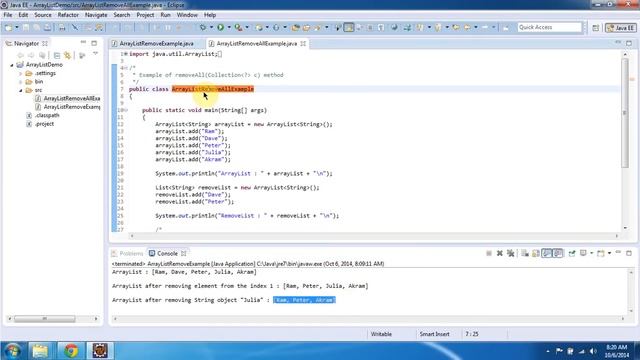Click the Back navigation arrow in toolbar
The height and width of the screenshot is (360, 640).
[x=467, y=27]
